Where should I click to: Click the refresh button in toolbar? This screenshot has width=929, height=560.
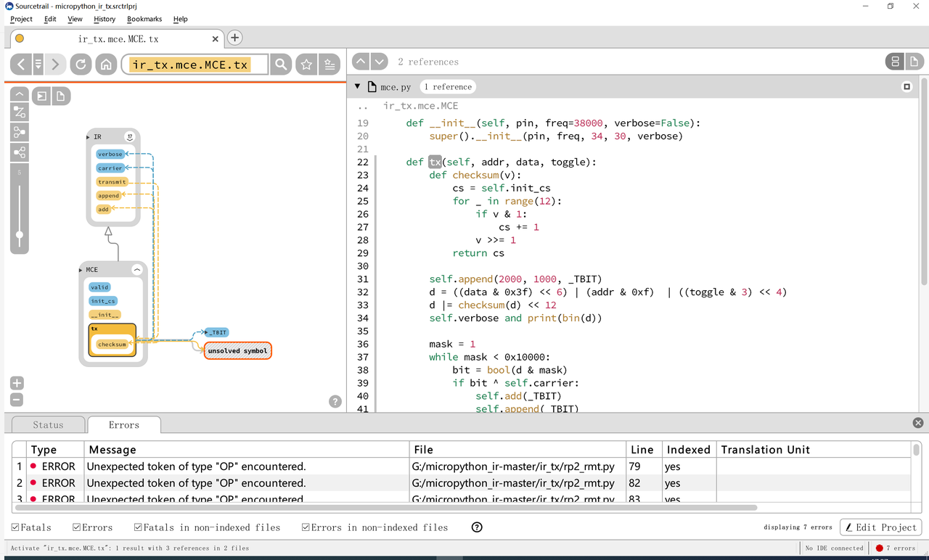[81, 65]
